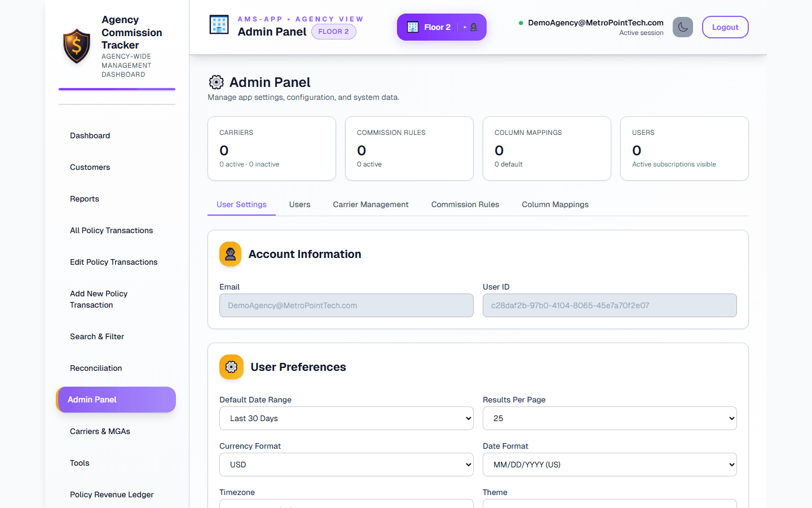Navigate to Reconciliation in the sidebar
Viewport: 812px width, 508px height.
[96, 368]
